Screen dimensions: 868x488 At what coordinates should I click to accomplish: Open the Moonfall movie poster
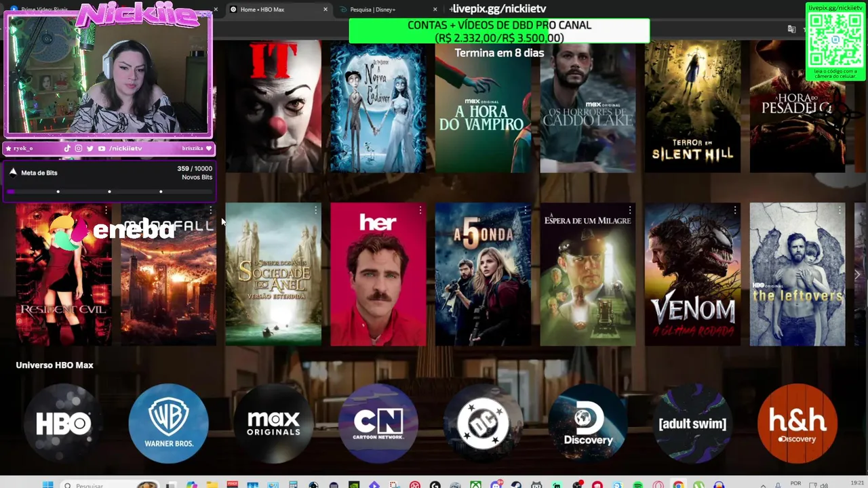click(168, 274)
